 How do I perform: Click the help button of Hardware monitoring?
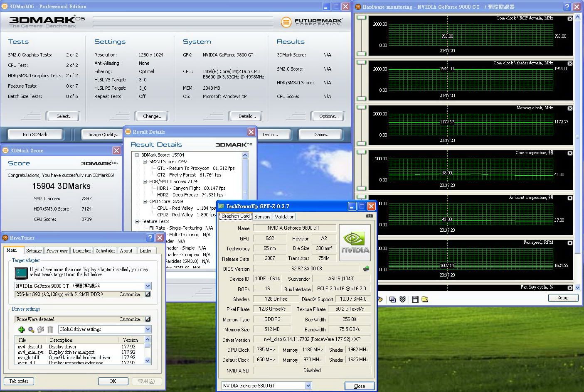pyautogui.click(x=567, y=7)
